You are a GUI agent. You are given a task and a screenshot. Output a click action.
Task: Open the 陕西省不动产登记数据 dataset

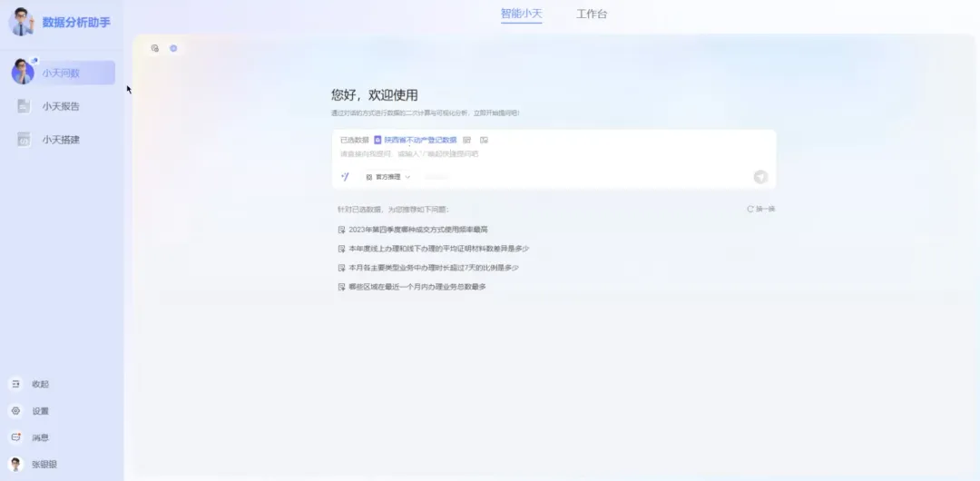tap(420, 140)
